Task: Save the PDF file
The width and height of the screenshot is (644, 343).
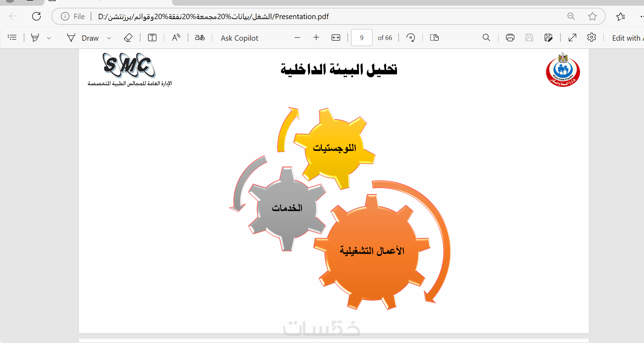Action: tap(529, 38)
